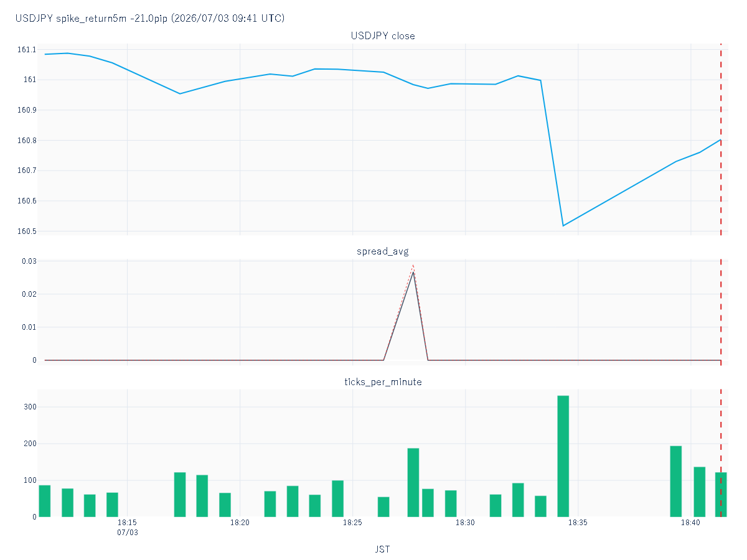
Task: Click the 161.1 y-axis tick label
Action: (x=26, y=50)
